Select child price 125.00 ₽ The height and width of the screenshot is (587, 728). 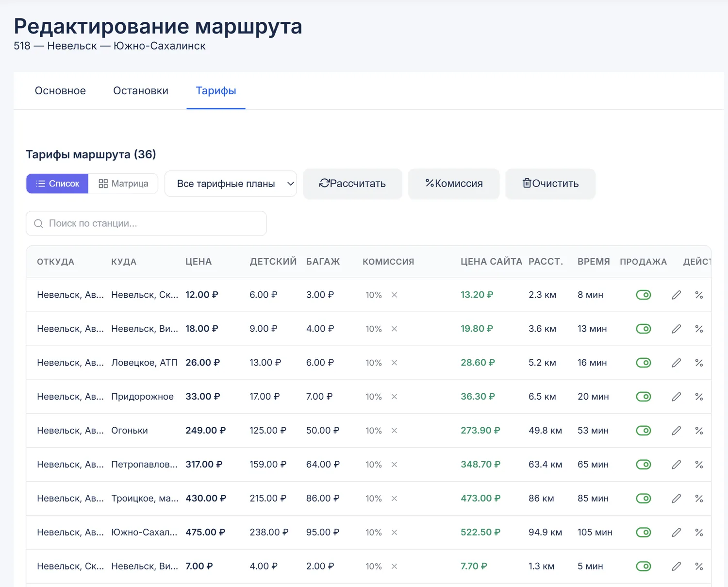pyautogui.click(x=268, y=431)
